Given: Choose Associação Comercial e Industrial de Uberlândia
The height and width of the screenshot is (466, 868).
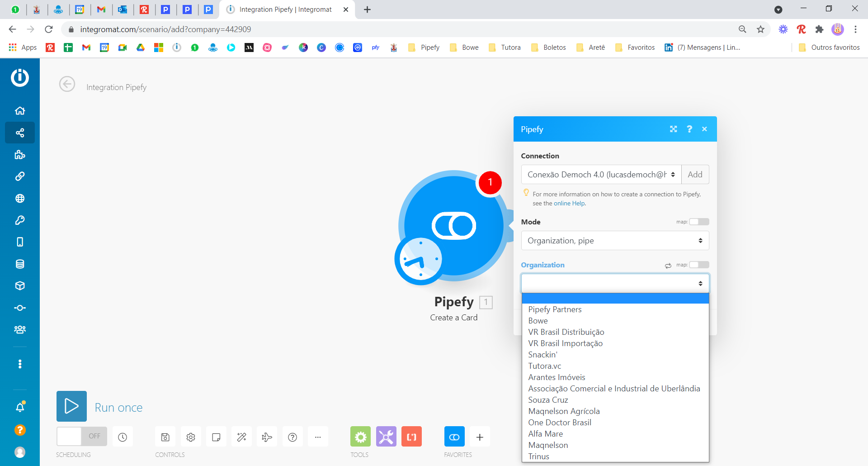Looking at the screenshot, I should (615, 389).
